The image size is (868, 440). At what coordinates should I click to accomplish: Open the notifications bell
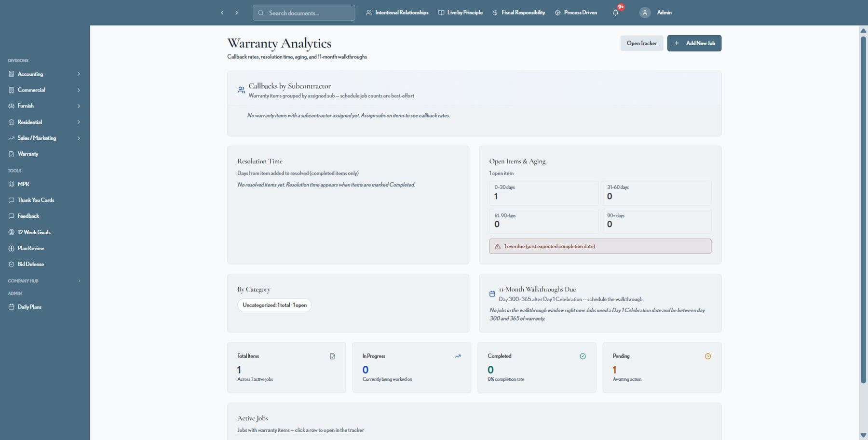pyautogui.click(x=615, y=13)
